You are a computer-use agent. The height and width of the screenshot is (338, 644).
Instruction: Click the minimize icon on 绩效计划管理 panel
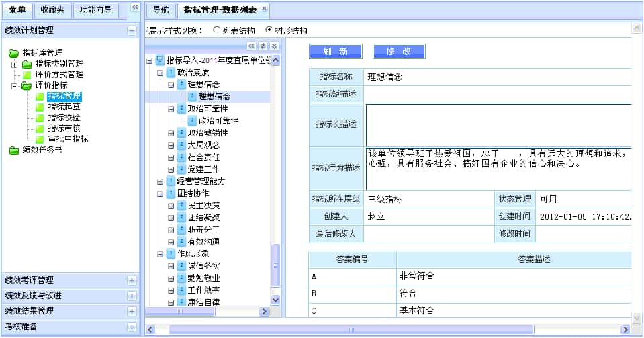[132, 30]
